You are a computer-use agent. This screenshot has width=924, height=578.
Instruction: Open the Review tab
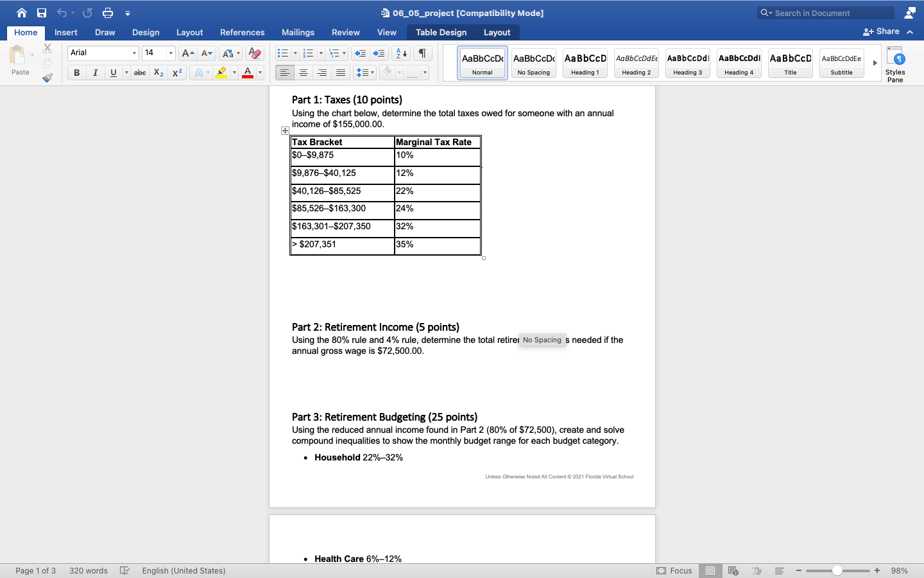click(346, 32)
